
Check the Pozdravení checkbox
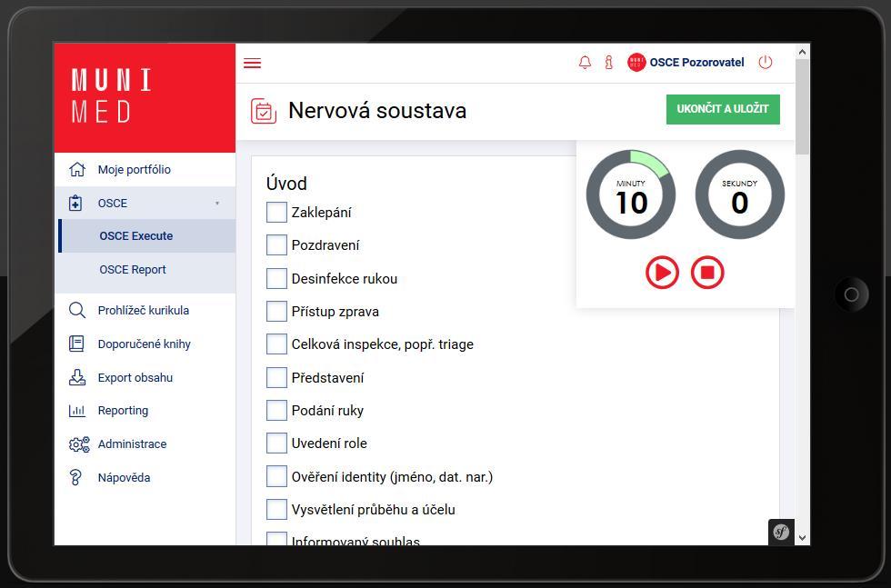[x=276, y=245]
